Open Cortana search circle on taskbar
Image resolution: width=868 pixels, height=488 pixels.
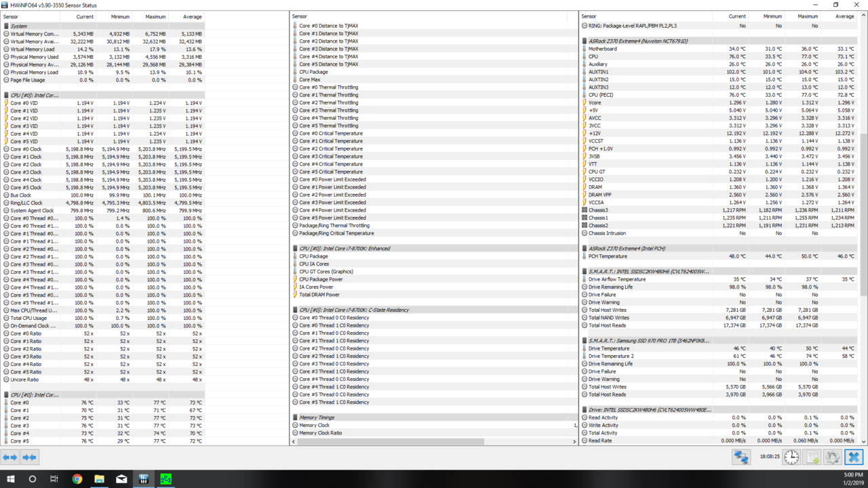(x=33, y=479)
